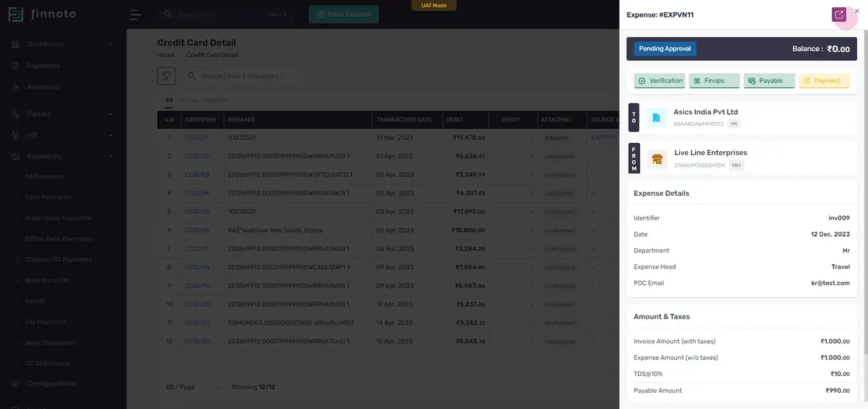Click debit amount ₹19,470.00
Screen dimensions: 868x409
(469, 138)
